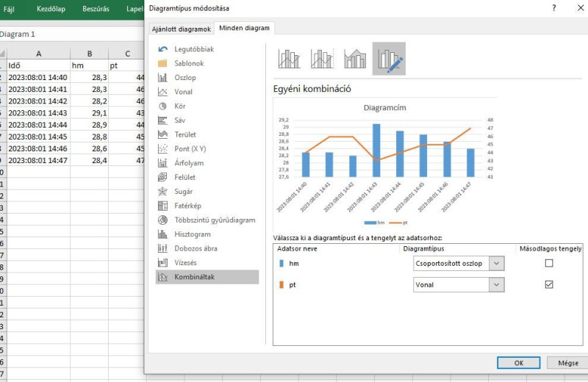This screenshot has height=382, width=588.
Task: Select the hm header cell in column B
Action: pyautogui.click(x=90, y=65)
